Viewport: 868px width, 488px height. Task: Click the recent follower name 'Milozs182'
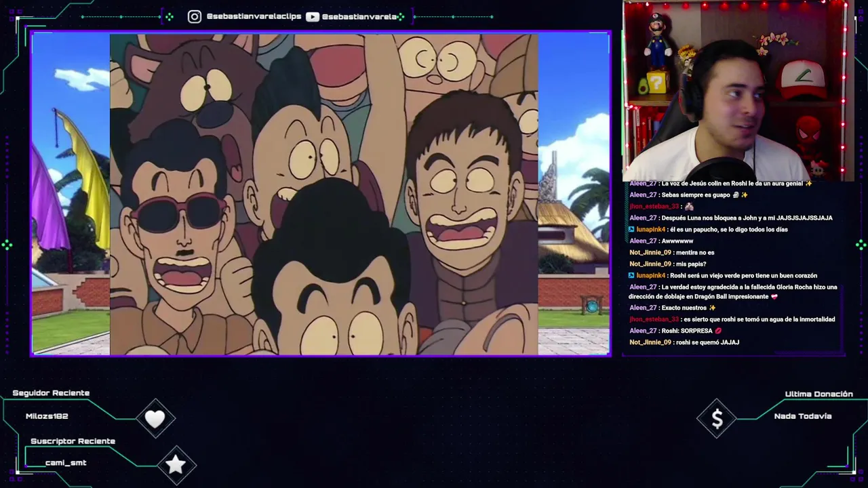tap(47, 416)
